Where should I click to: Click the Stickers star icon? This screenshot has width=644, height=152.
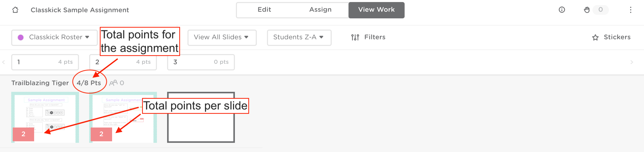(595, 37)
